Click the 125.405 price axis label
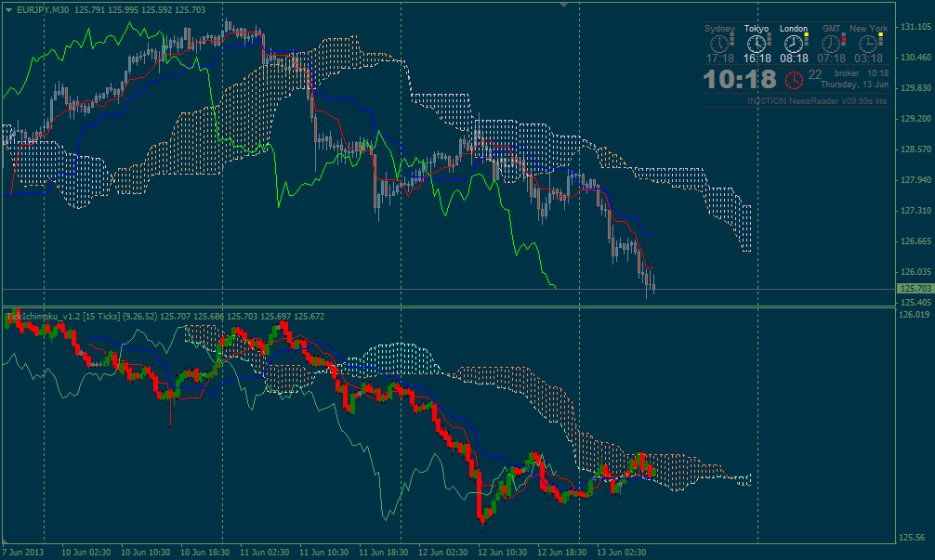935x560 pixels. (x=915, y=302)
